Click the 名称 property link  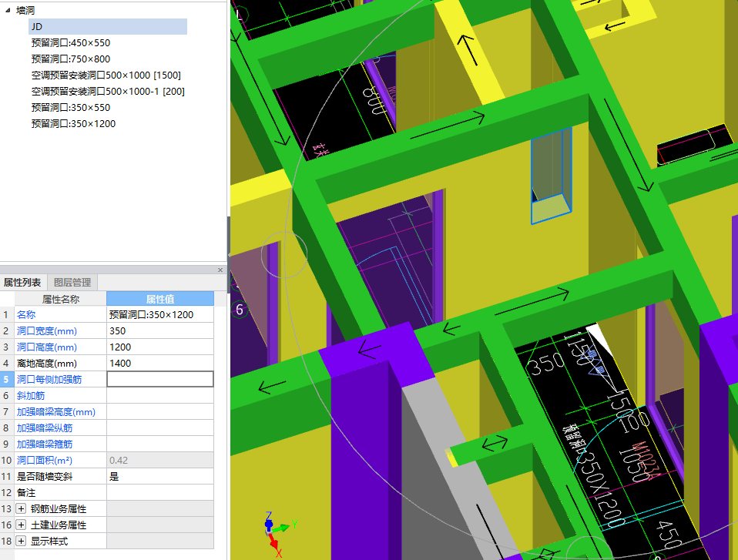[x=26, y=315]
